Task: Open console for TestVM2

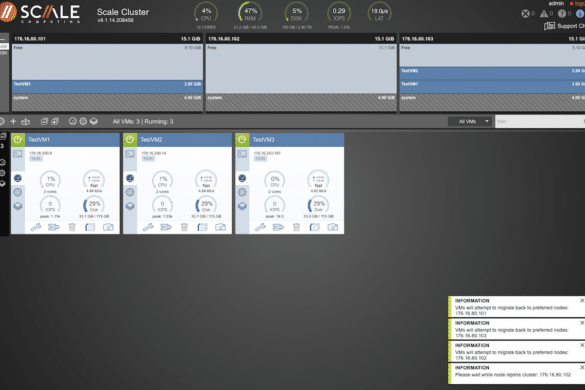Action: [x=130, y=154]
